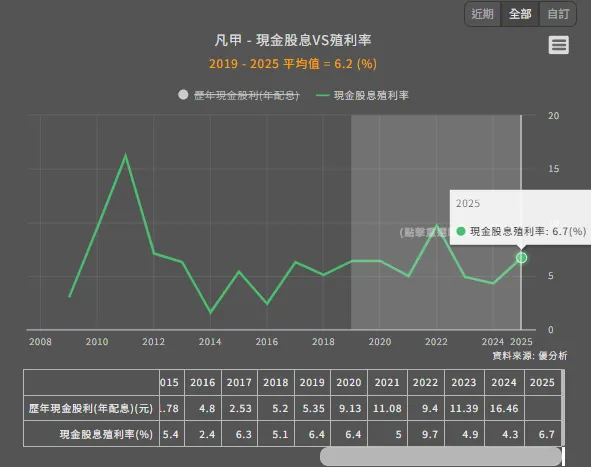Open the chart hamburger menu icon
This screenshot has height=467, width=591.
pyautogui.click(x=558, y=45)
